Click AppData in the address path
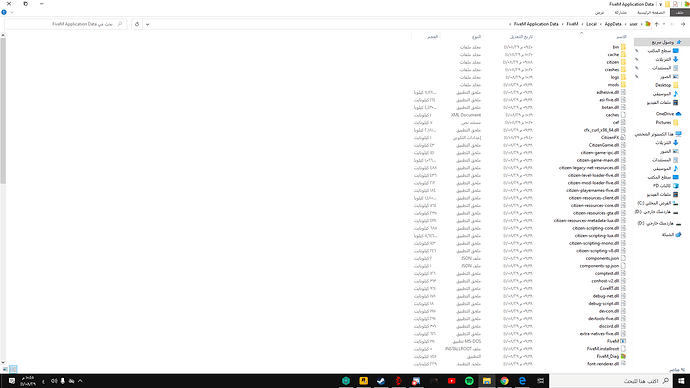This screenshot has height=388, width=690. (x=613, y=24)
